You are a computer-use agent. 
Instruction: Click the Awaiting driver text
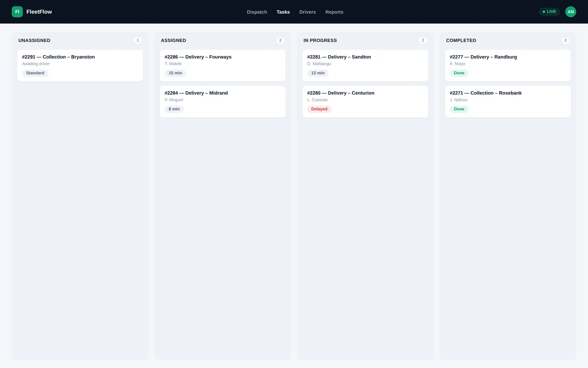click(36, 64)
